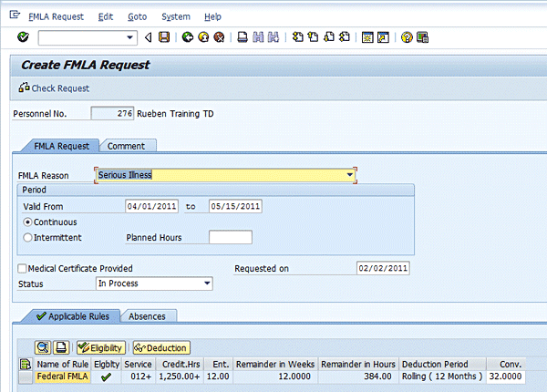Open the Goto menu

[137, 16]
